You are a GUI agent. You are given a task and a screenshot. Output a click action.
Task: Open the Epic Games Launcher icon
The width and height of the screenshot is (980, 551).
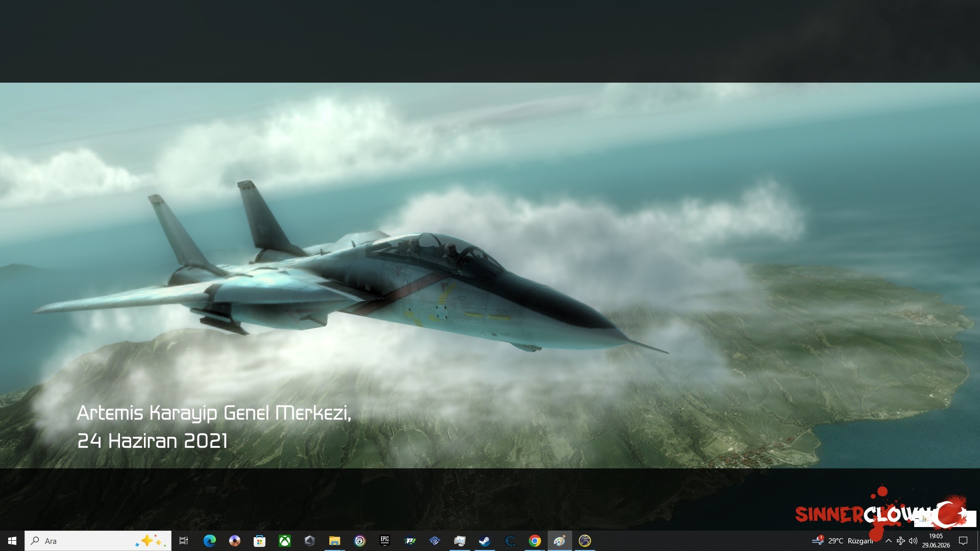click(x=385, y=541)
